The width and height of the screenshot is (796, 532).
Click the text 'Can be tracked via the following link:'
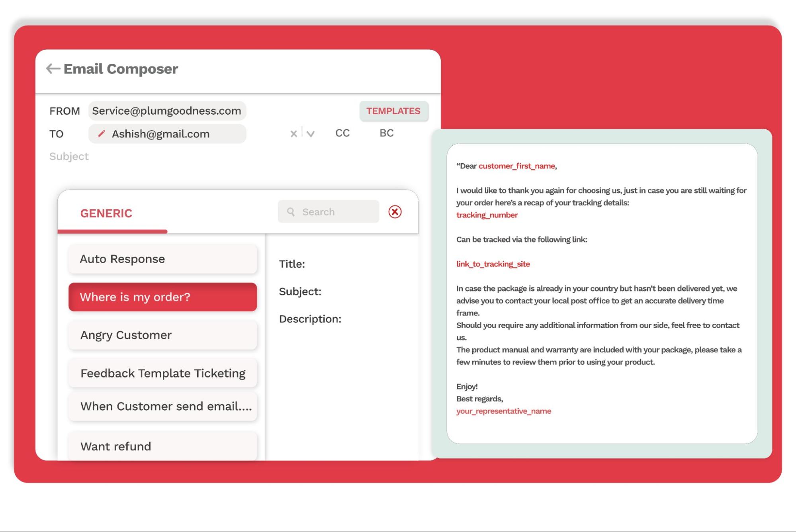(x=522, y=239)
